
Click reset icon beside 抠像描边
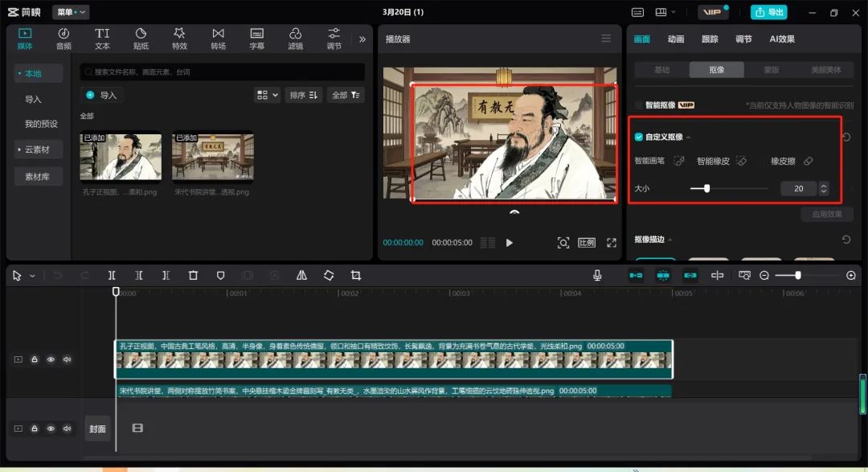846,240
